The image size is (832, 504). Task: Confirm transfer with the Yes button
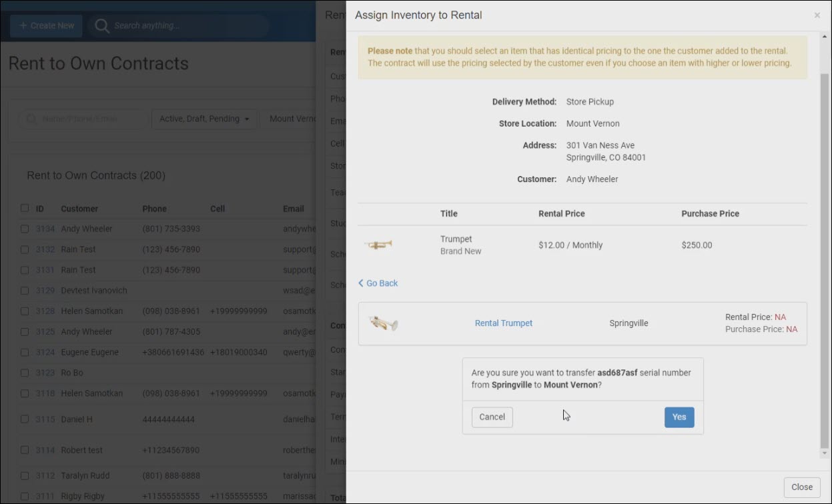(679, 417)
